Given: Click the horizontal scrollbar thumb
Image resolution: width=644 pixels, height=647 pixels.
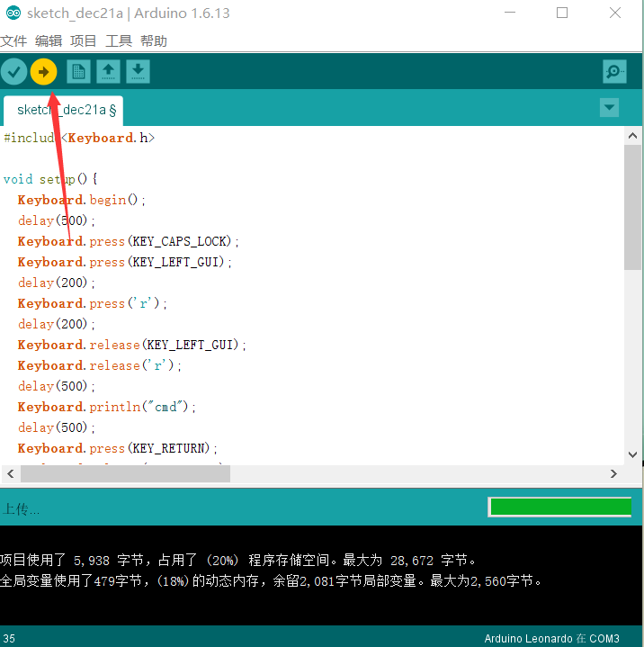Looking at the screenshot, I should tap(125, 473).
